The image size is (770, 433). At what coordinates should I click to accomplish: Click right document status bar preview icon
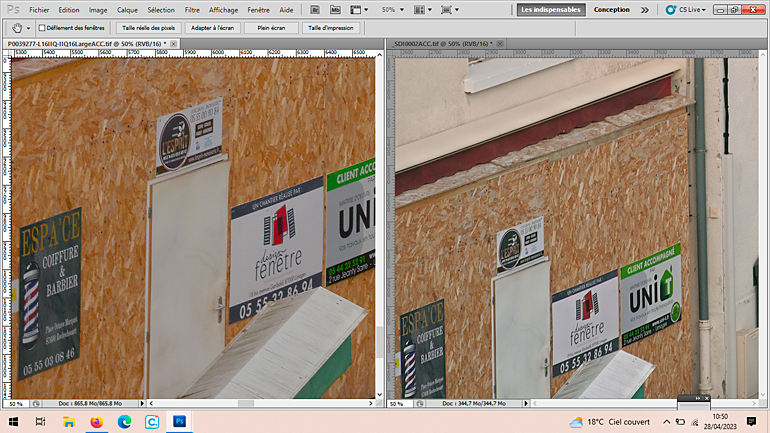(420, 404)
